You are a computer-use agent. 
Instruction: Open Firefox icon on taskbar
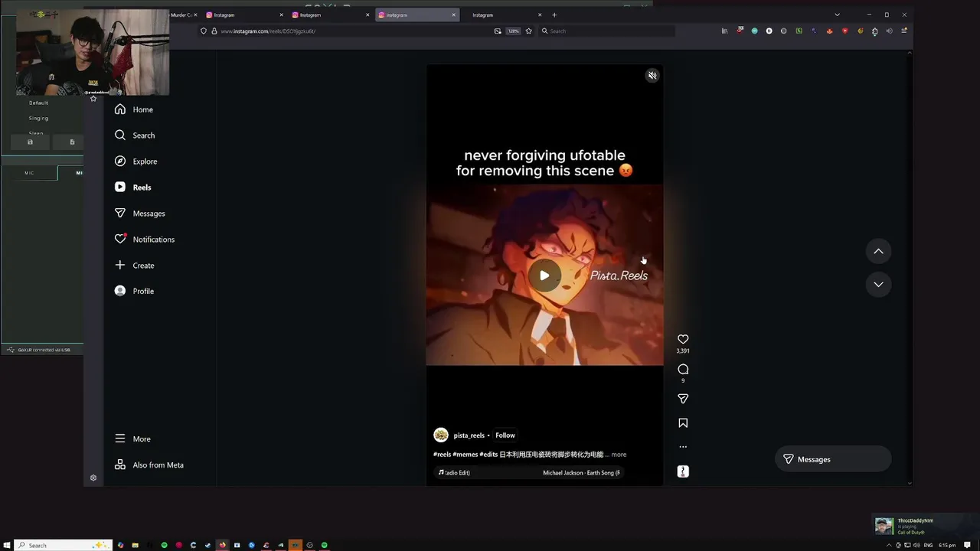pyautogui.click(x=222, y=545)
